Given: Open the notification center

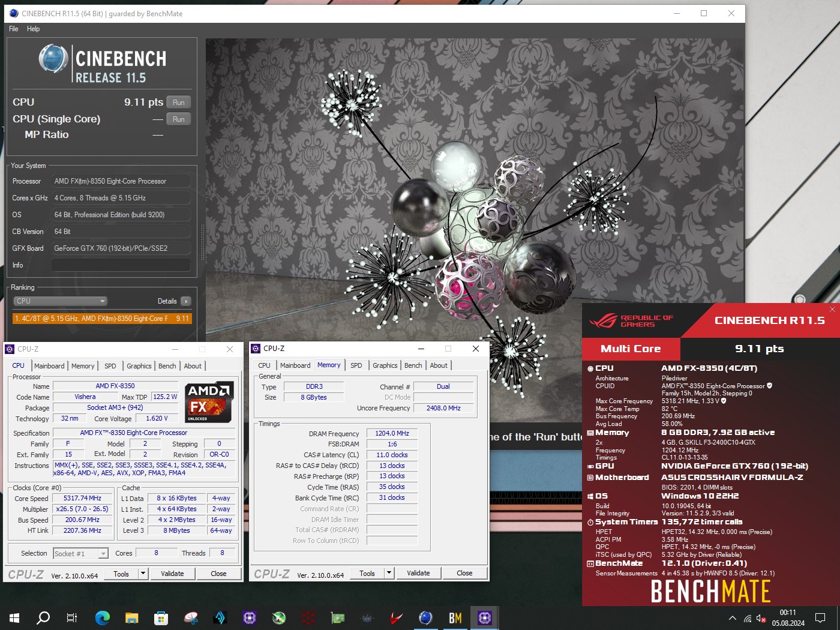Looking at the screenshot, I should coord(820,617).
